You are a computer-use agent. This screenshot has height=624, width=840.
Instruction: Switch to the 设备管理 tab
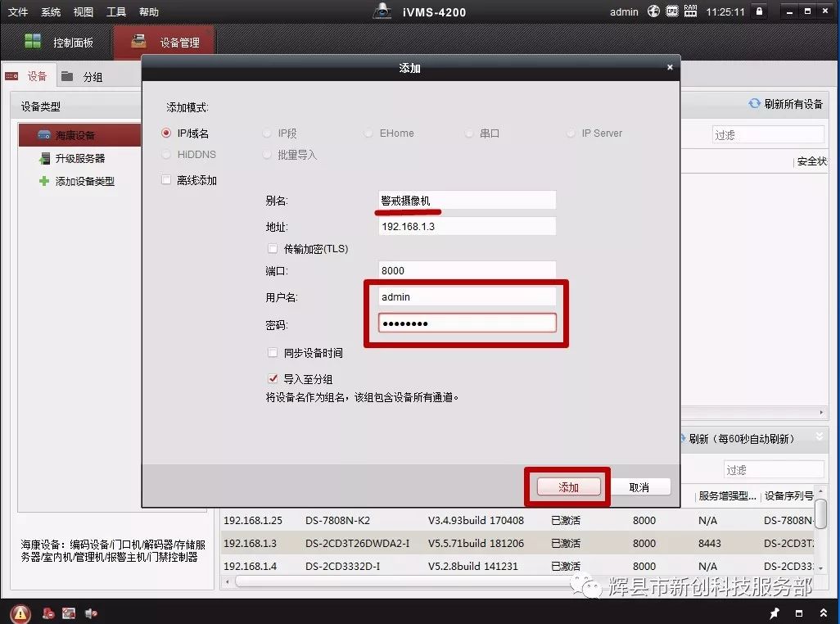point(165,43)
